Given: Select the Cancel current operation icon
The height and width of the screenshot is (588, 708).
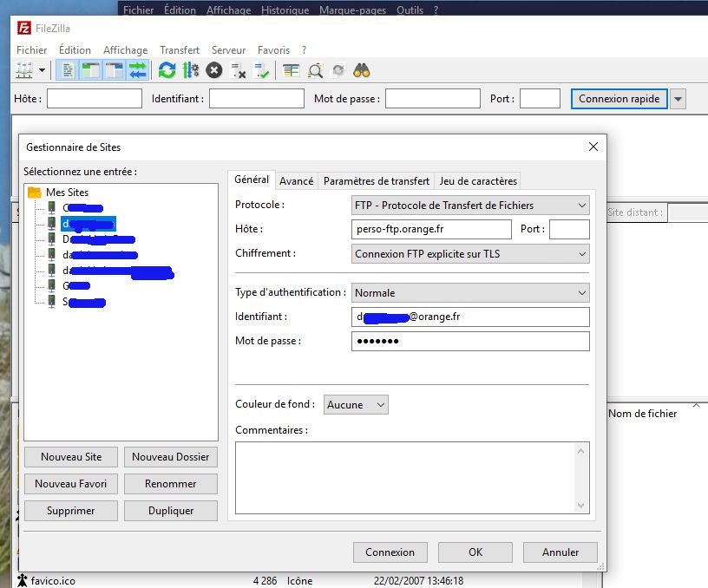Looking at the screenshot, I should [x=214, y=69].
